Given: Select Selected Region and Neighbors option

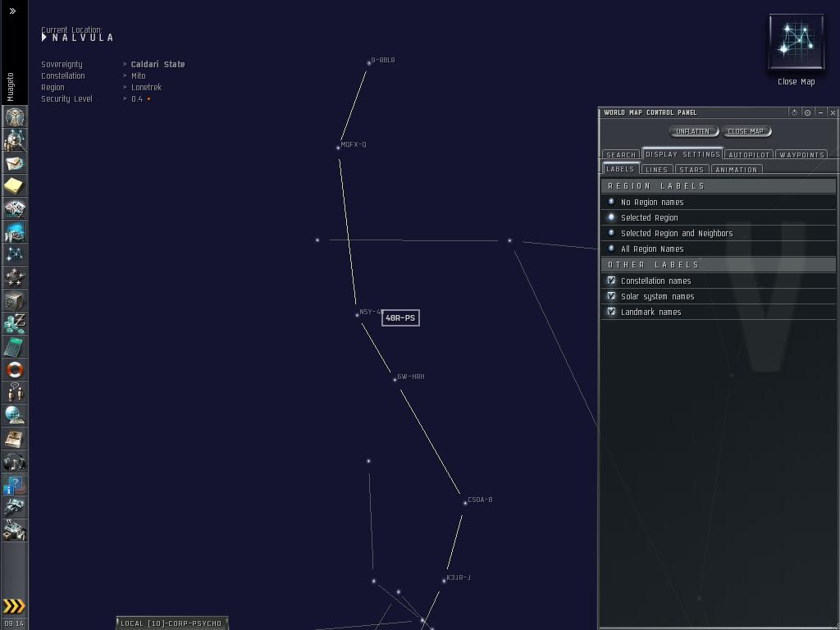Looking at the screenshot, I should point(611,233).
